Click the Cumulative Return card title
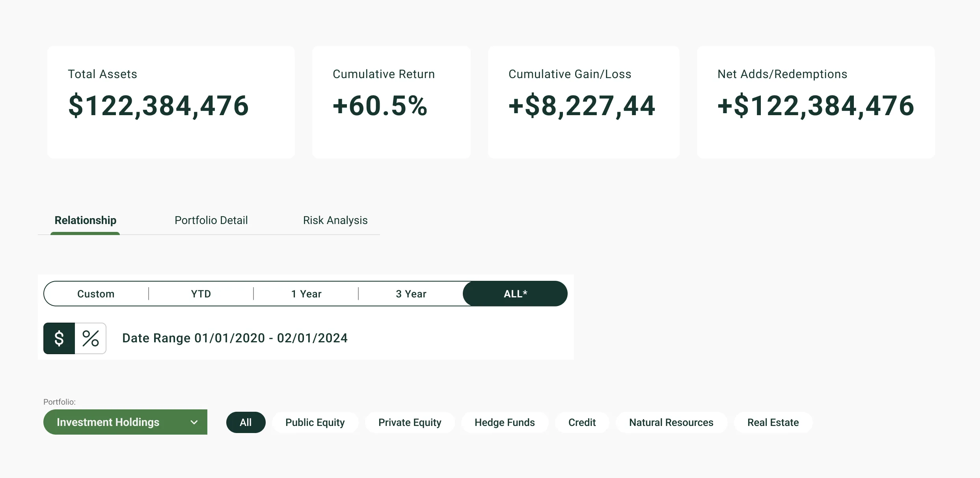The height and width of the screenshot is (478, 980). tap(384, 74)
